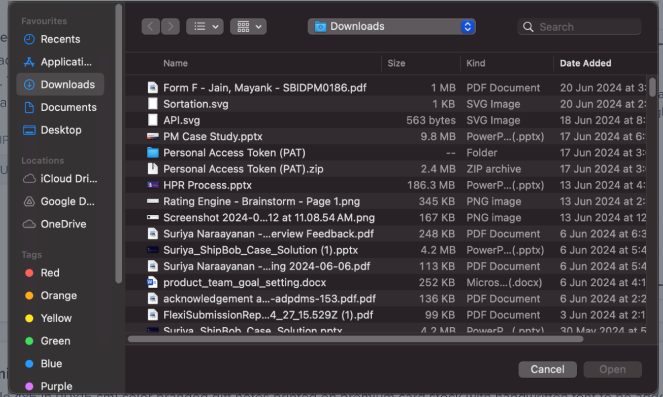
Task: Click the 563 bytes size cell
Action: 431,120
